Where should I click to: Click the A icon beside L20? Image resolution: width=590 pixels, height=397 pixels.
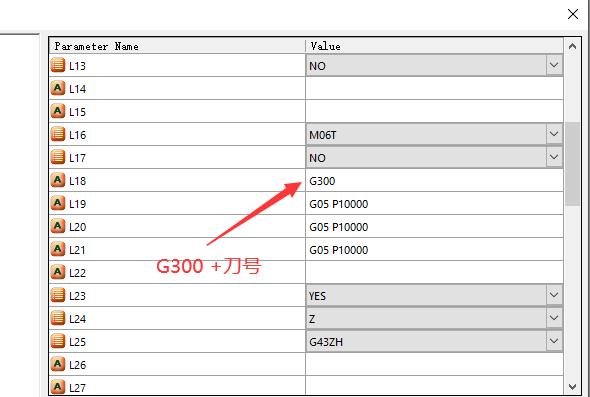point(58,226)
